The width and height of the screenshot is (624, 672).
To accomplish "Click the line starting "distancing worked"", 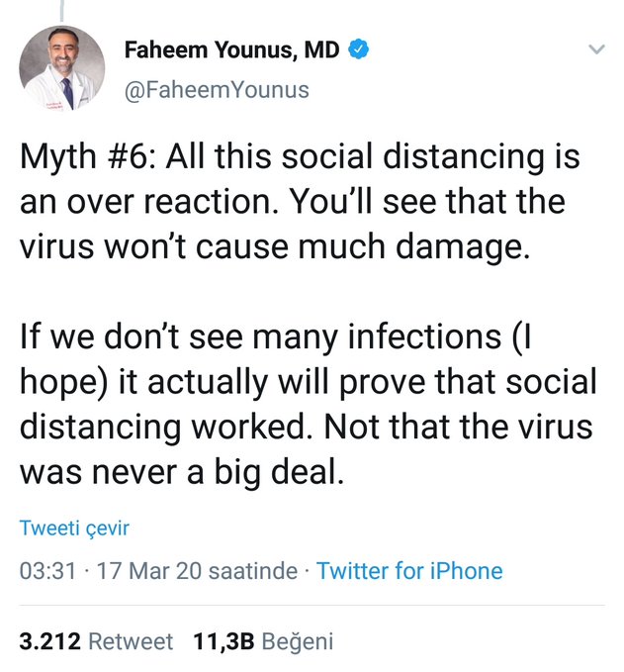I will click(x=306, y=427).
